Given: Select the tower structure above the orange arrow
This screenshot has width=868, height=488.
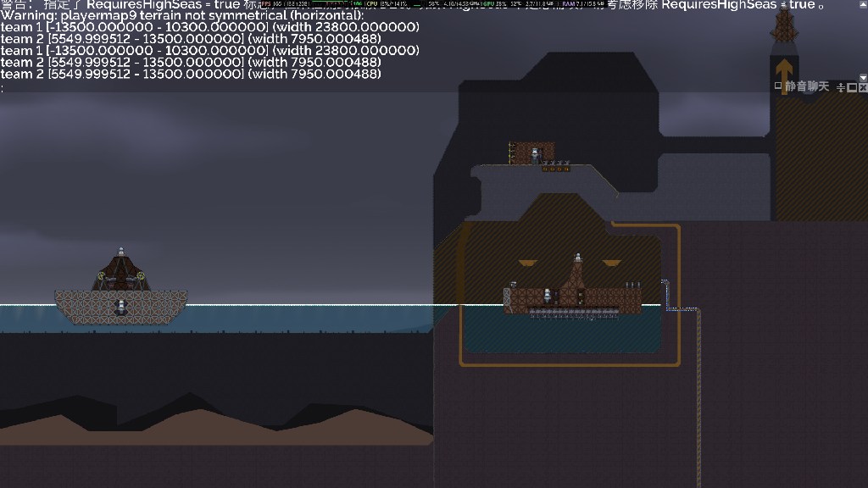Looking at the screenshot, I should pyautogui.click(x=784, y=23).
